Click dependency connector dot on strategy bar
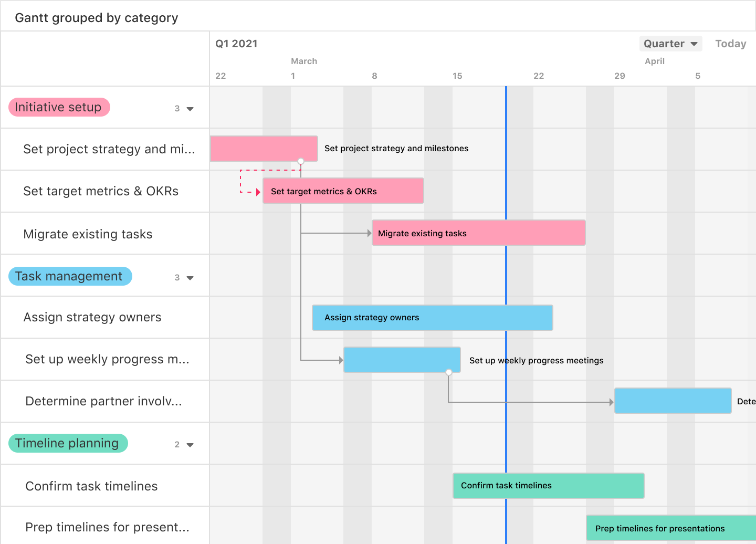 point(301,161)
